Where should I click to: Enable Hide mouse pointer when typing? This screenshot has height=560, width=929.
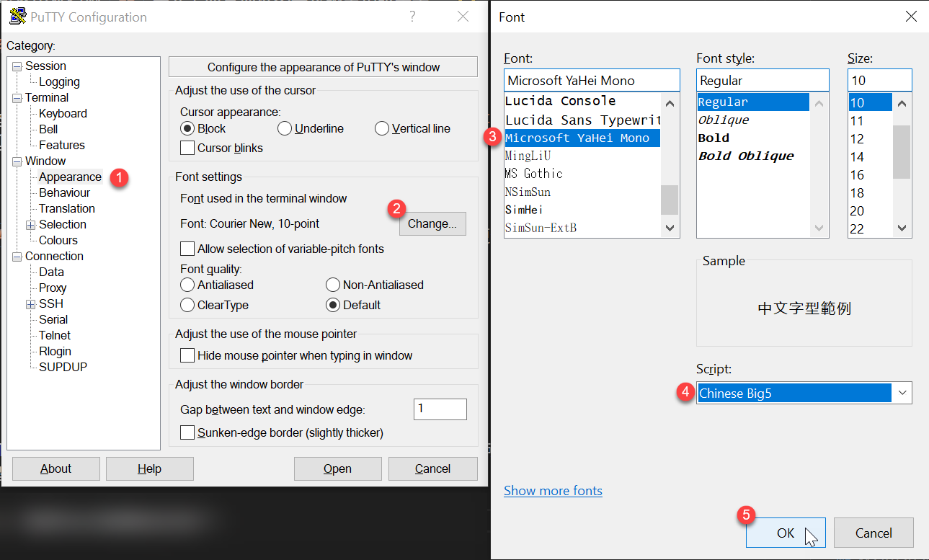(187, 355)
